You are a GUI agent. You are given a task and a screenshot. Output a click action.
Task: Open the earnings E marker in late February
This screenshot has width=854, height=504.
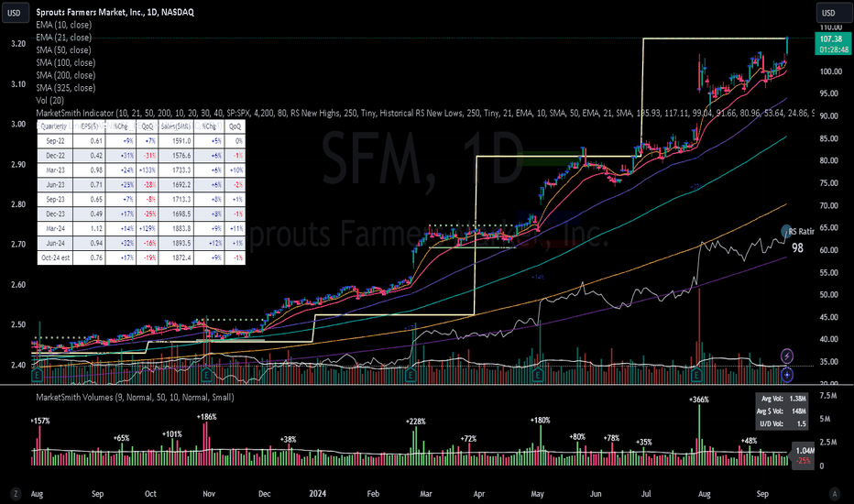(411, 375)
